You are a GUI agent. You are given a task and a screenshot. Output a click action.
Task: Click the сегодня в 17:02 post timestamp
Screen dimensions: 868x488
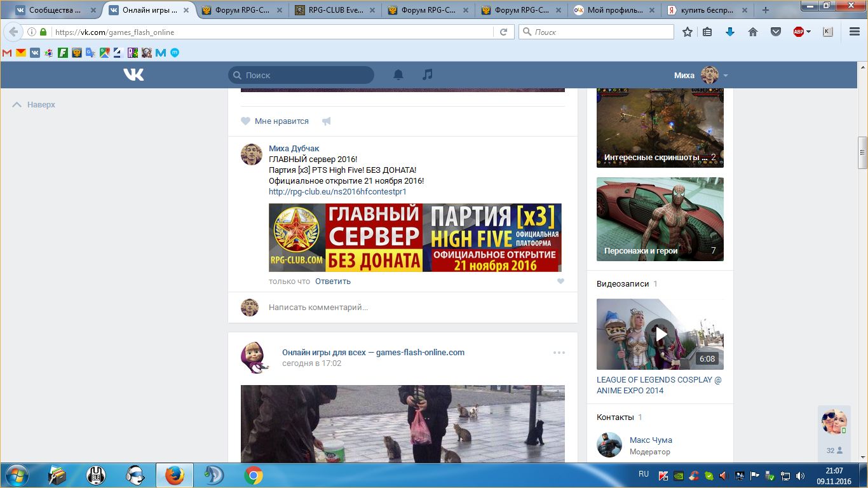(x=312, y=363)
